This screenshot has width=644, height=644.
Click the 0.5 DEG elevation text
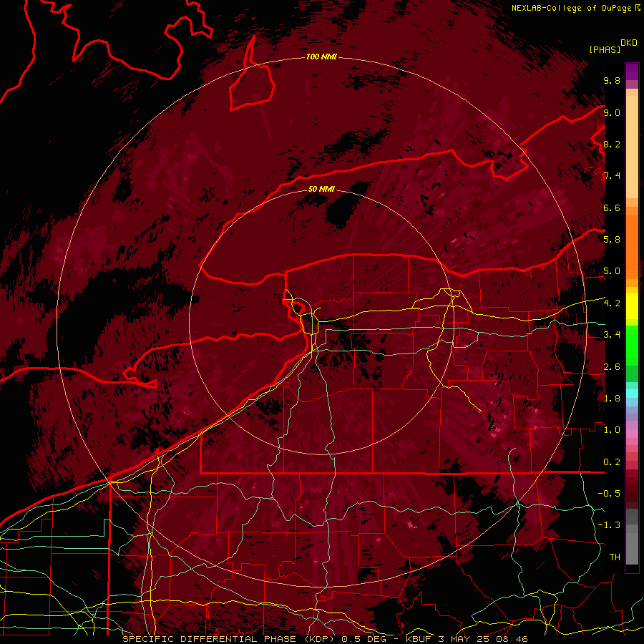tap(364, 639)
